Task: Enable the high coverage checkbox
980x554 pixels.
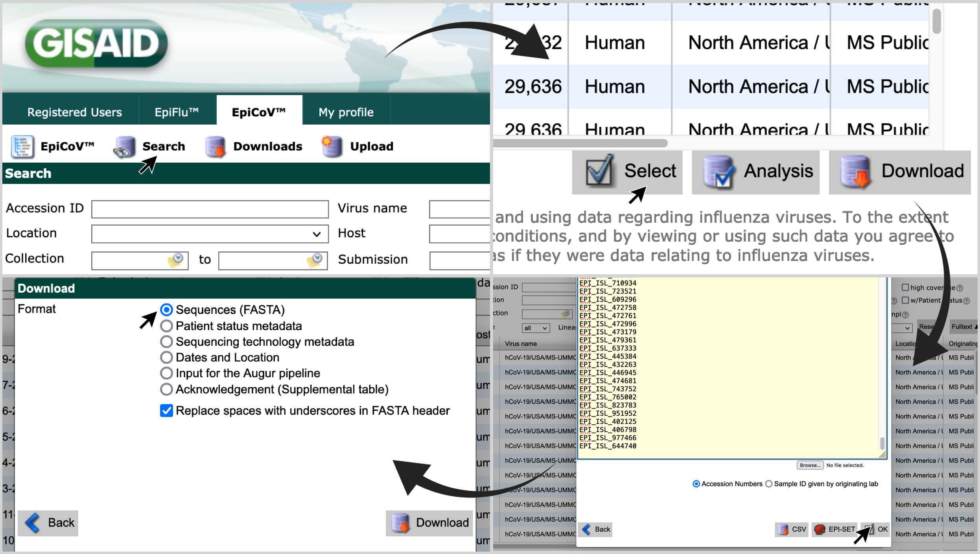Action: 905,287
